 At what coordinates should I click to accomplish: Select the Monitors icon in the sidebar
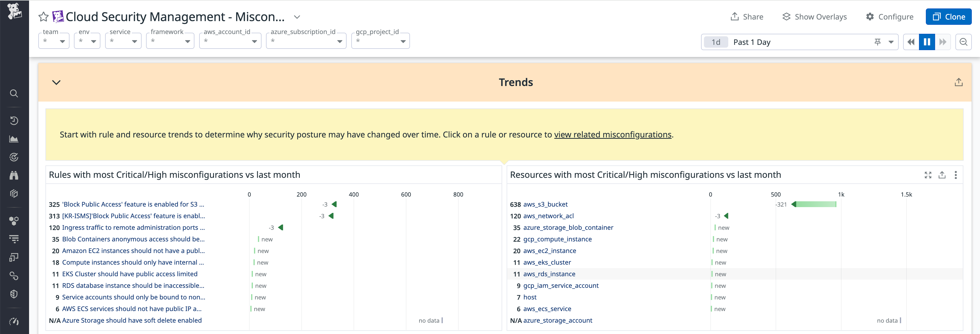coord(14,157)
